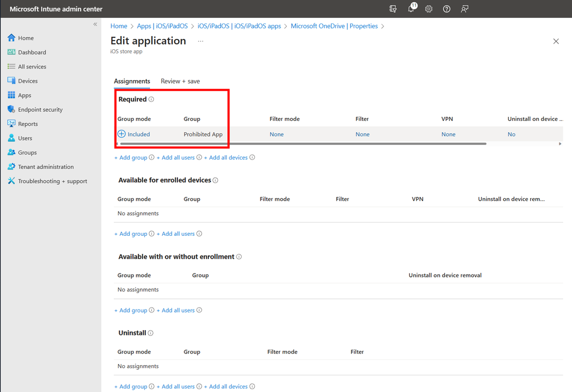Click info icon beside enrolled devices Add group
The image size is (572, 392).
151,233
